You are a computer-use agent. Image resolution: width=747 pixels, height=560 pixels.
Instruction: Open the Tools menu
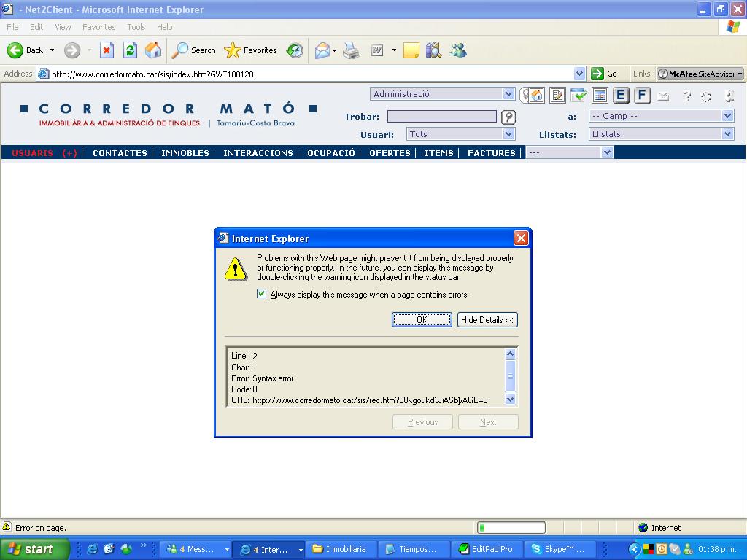pyautogui.click(x=136, y=27)
